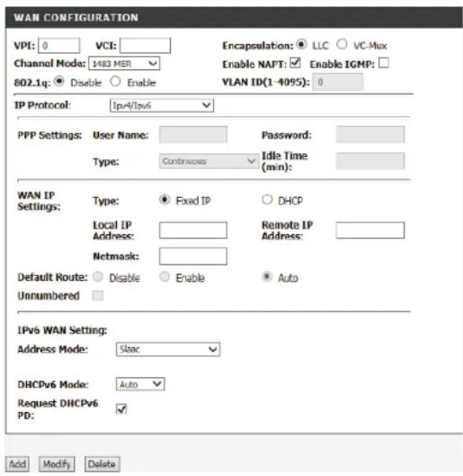Open the Channel Mode dropdown

click(124, 64)
